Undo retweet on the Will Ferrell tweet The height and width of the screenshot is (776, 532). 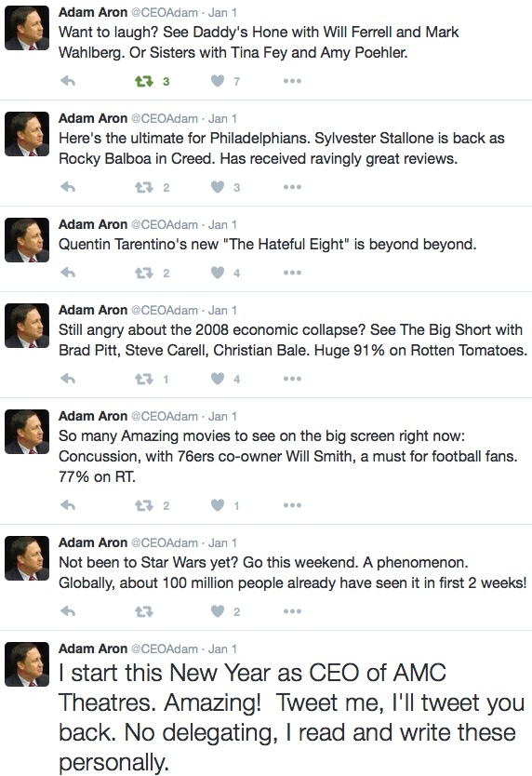(144, 81)
